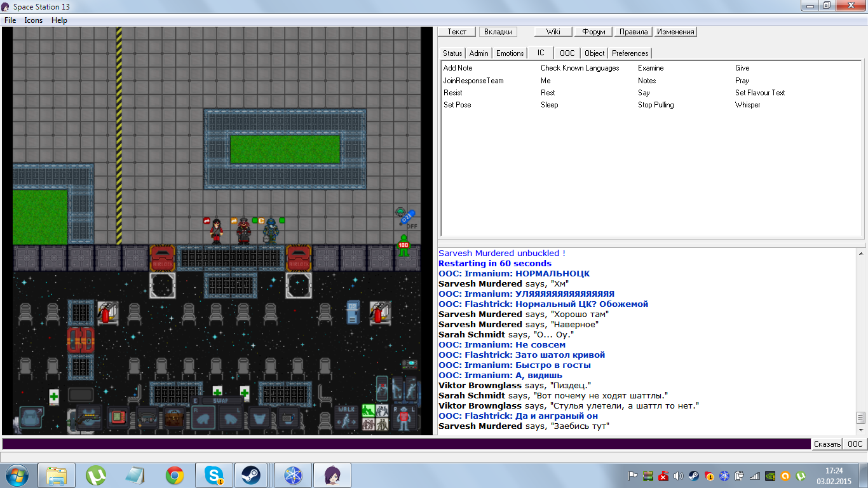Screen dimensions: 868x488
Task: Open the Форум button
Action: tap(593, 32)
